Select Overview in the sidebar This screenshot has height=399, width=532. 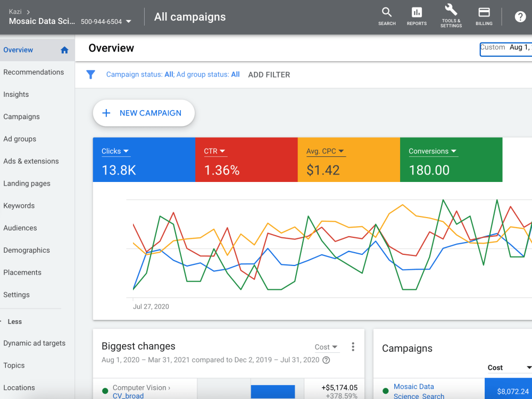pos(37,50)
